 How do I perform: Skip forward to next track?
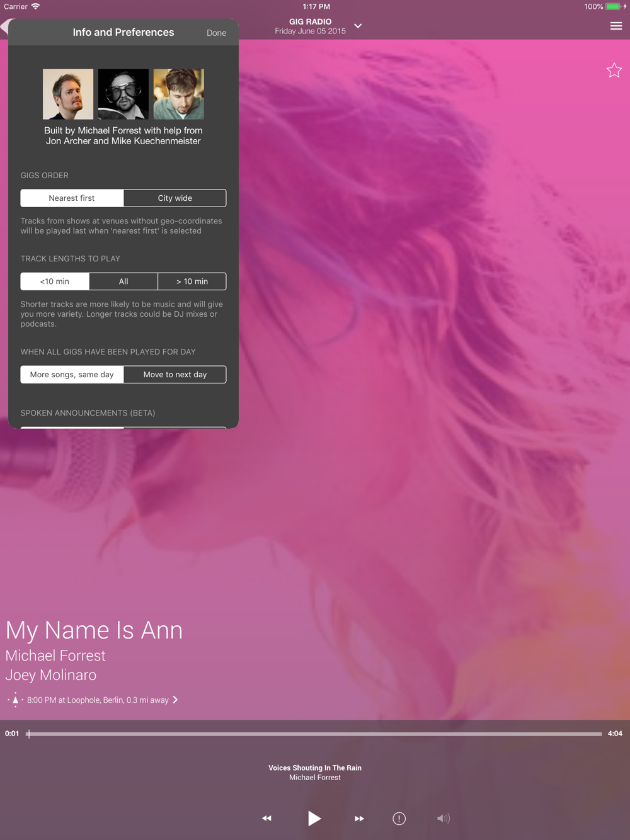tap(359, 818)
